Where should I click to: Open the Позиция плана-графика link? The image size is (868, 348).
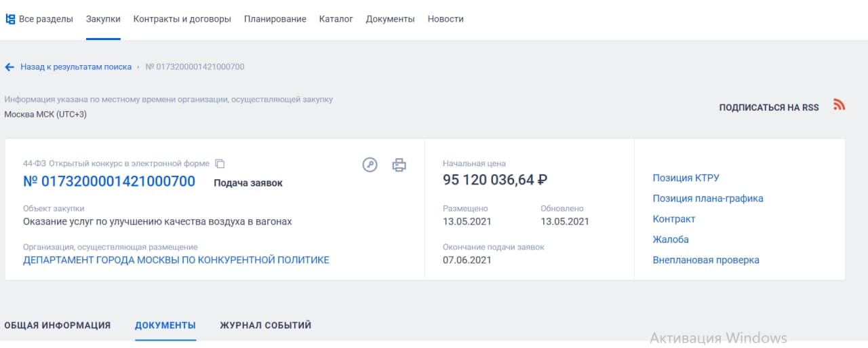point(708,198)
